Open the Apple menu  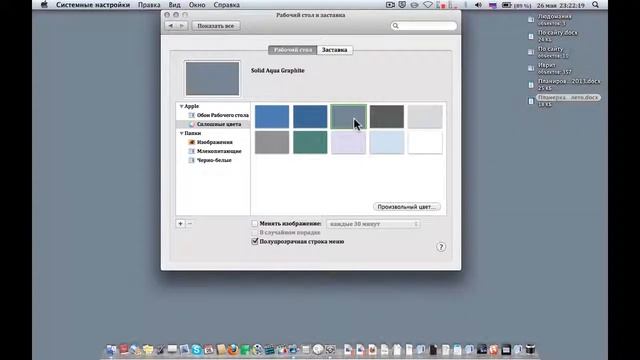tap(44, 5)
